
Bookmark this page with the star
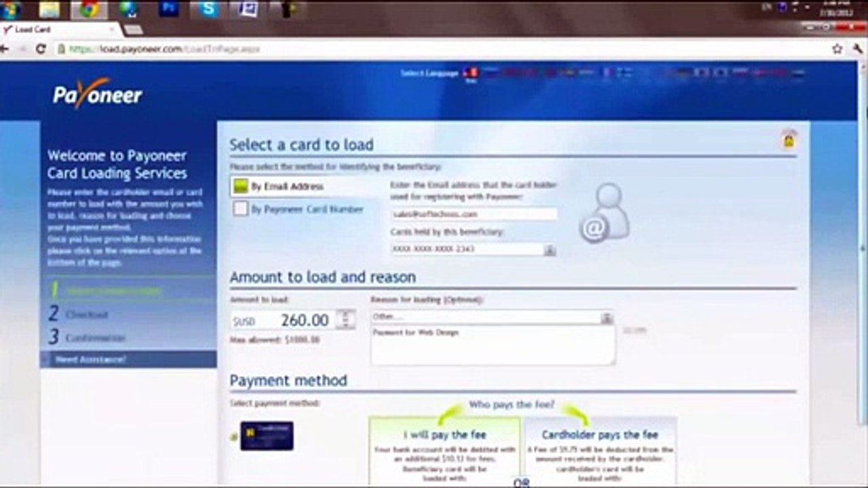coord(837,49)
